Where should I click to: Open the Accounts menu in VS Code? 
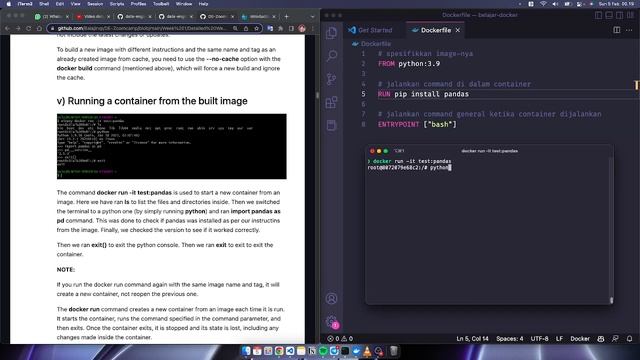(331, 299)
